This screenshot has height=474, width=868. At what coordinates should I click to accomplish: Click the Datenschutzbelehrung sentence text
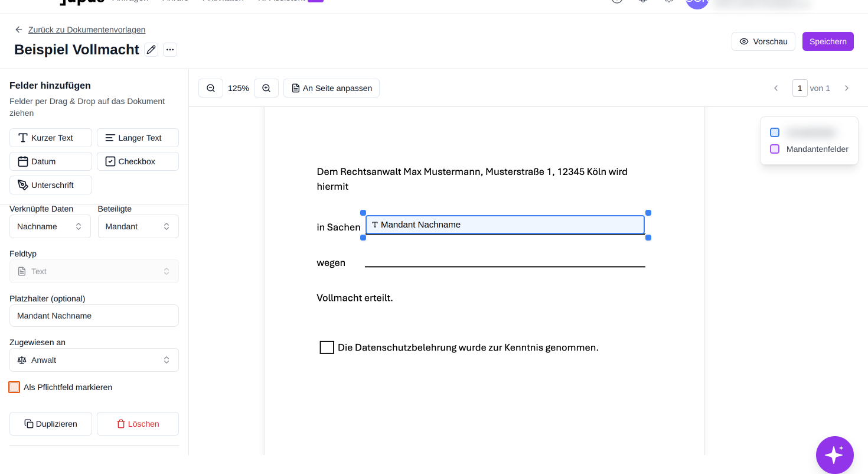pos(468,348)
